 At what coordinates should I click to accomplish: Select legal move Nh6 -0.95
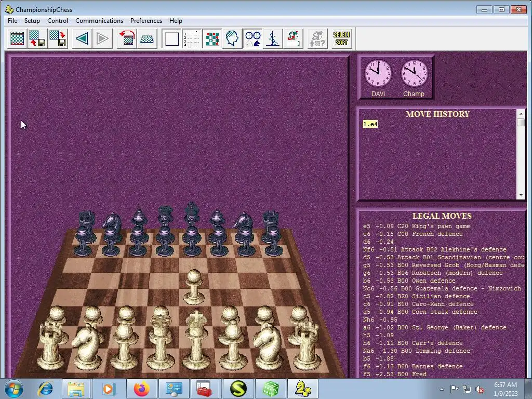tap(380, 320)
